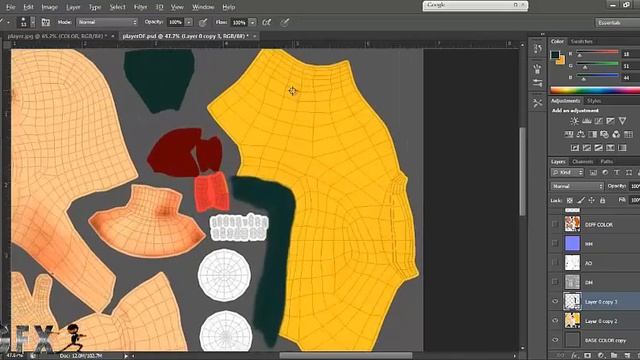The image size is (640, 360).
Task: Open the Styles tab
Action: tap(594, 100)
